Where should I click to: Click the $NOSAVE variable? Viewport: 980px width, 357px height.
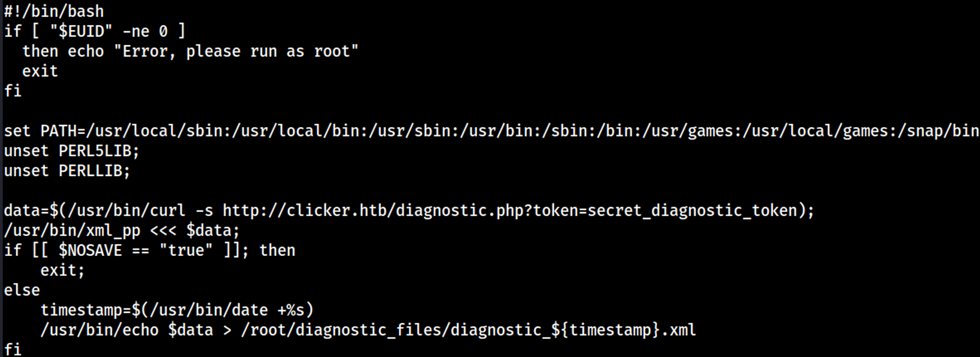[90, 251]
